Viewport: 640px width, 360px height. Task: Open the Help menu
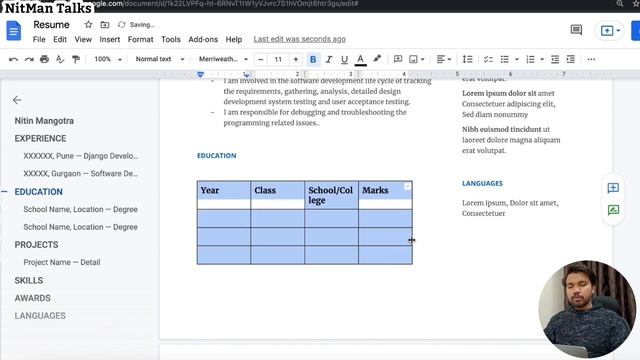[234, 40]
